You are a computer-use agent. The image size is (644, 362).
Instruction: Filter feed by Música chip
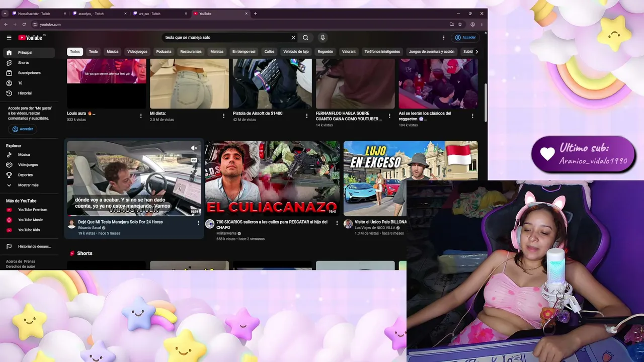112,52
